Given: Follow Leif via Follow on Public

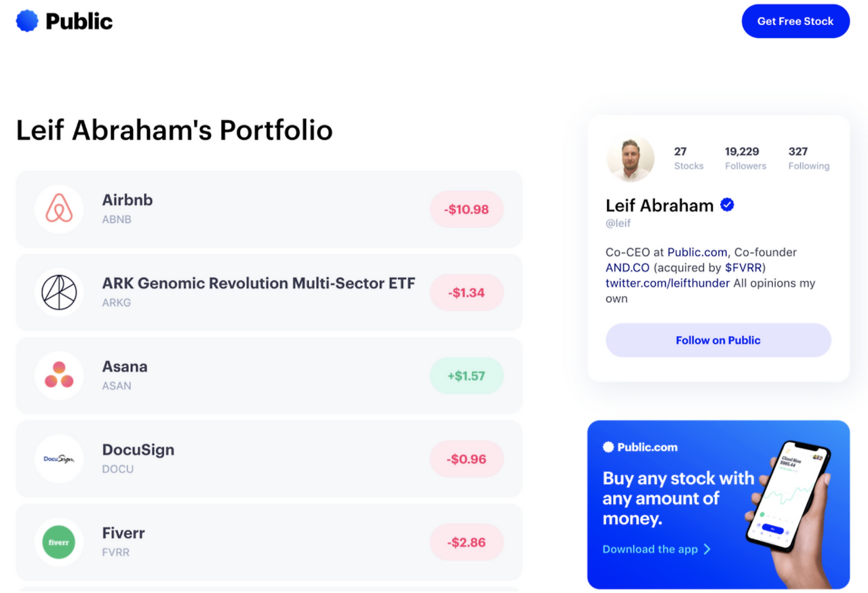Looking at the screenshot, I should 718,340.
